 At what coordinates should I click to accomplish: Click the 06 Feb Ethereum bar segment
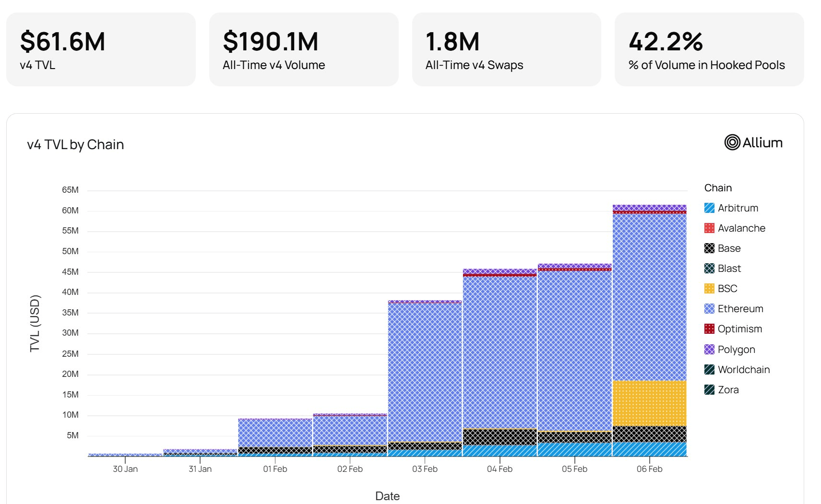coord(650,297)
